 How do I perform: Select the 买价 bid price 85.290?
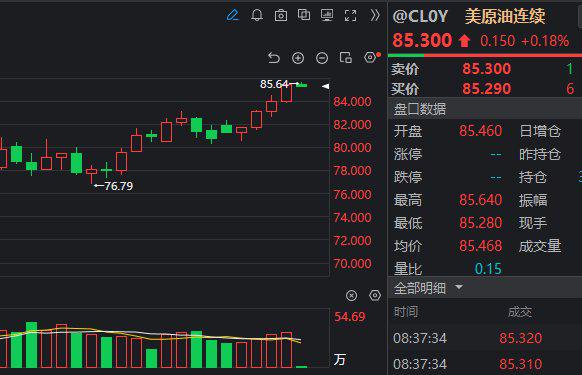coord(487,89)
